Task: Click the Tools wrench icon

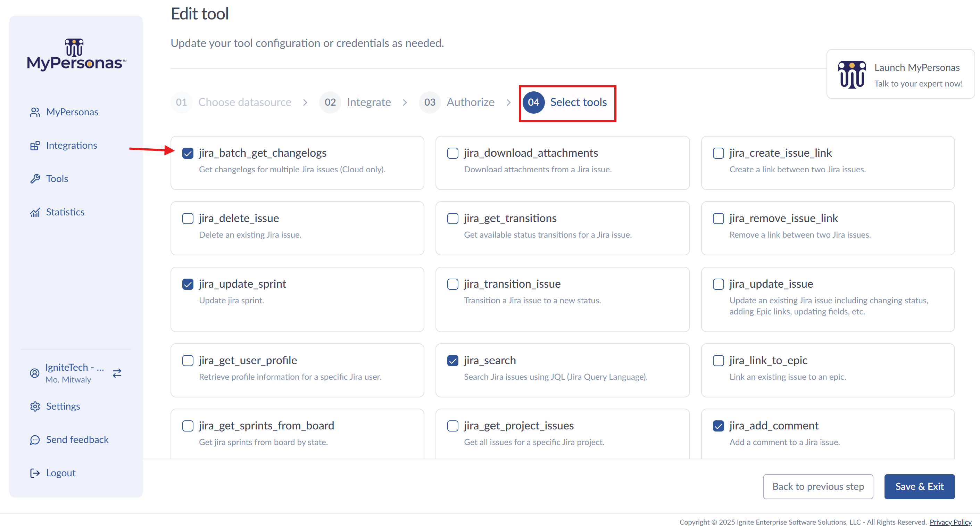Action: 35,179
